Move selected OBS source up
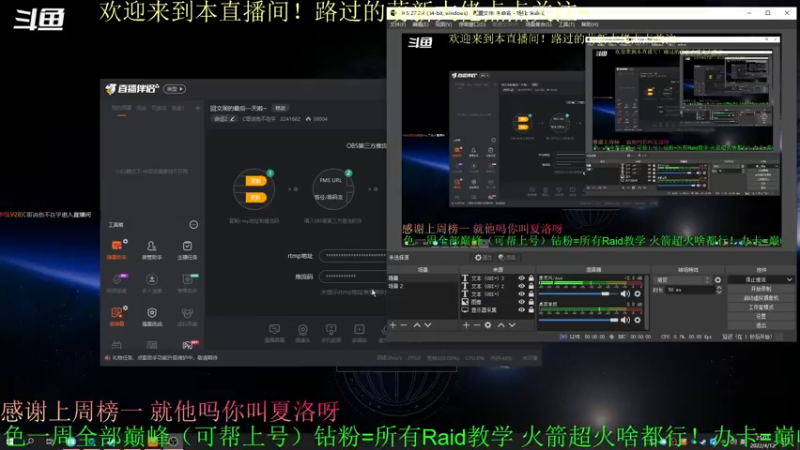The image size is (800, 450). 501,325
